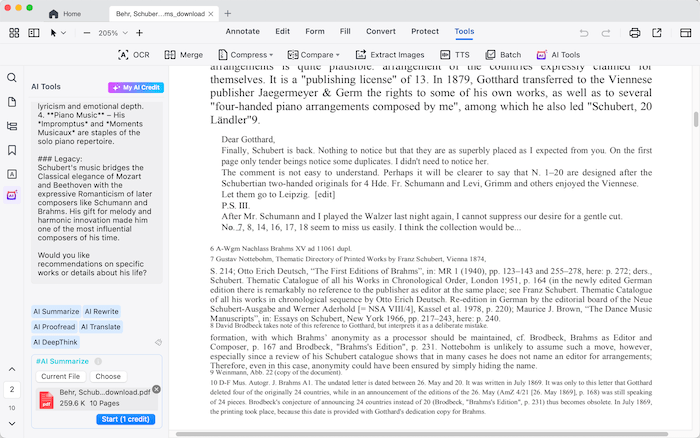Screen dimensions: 700x438
Task: Remove the attached PDF file
Action: [156, 389]
